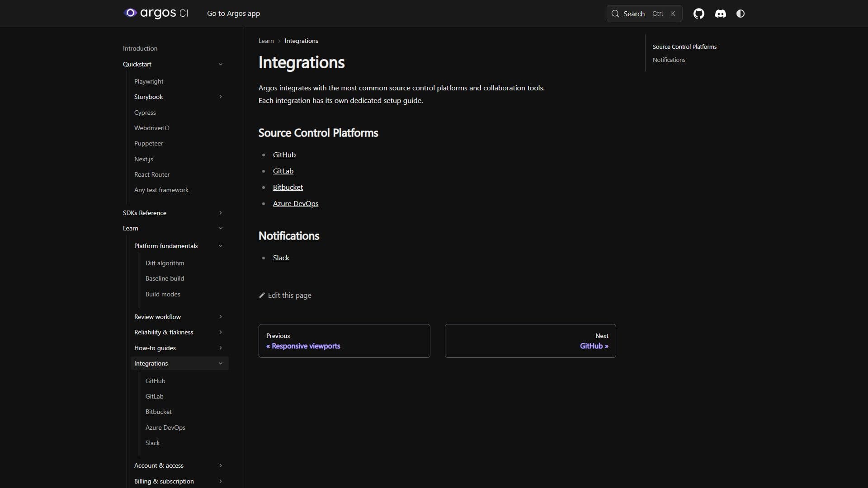Open Storybook sidebar item

[148, 97]
